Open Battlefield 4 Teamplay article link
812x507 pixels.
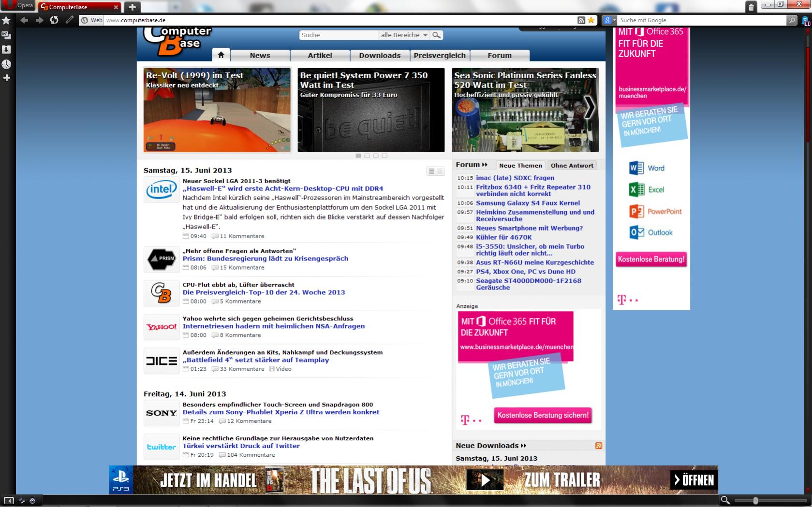click(256, 360)
